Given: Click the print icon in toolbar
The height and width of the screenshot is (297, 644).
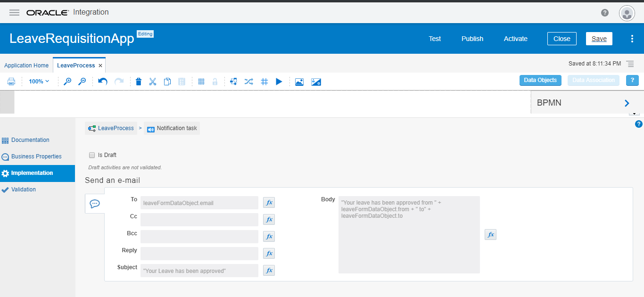Looking at the screenshot, I should click(x=11, y=82).
